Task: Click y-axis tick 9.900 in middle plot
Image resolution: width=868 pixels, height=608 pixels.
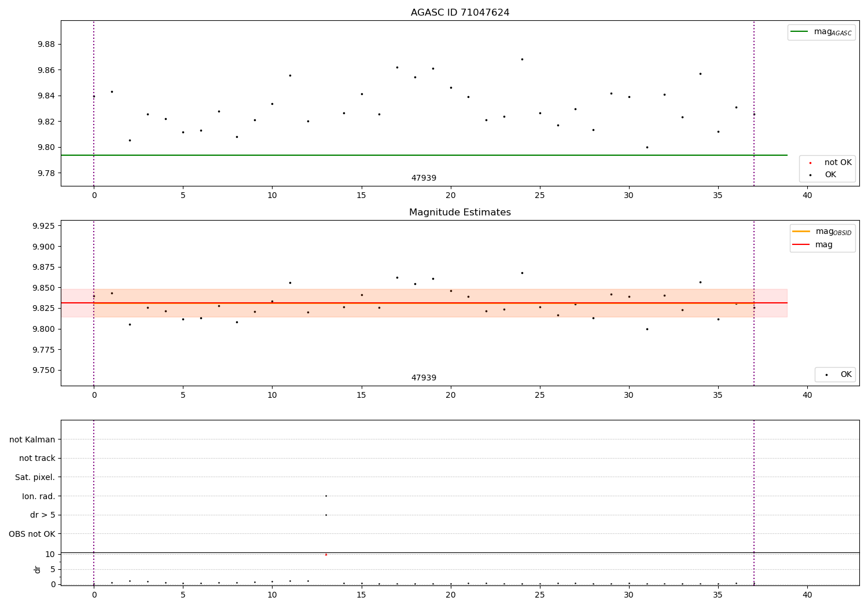Action: click(44, 247)
